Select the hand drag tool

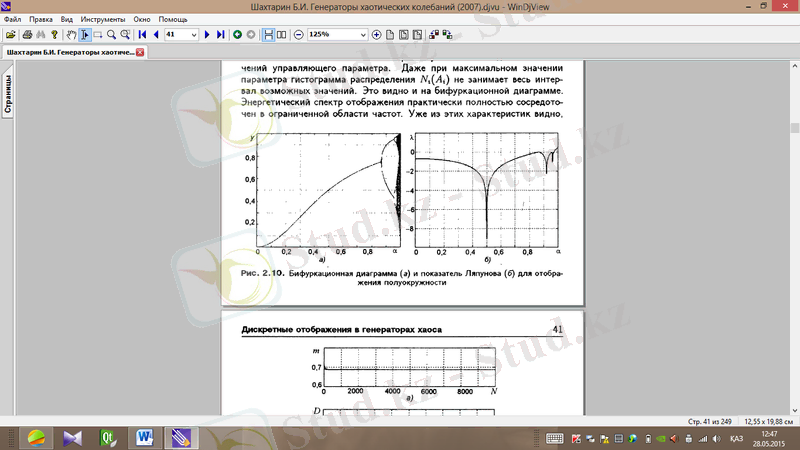coord(71,35)
